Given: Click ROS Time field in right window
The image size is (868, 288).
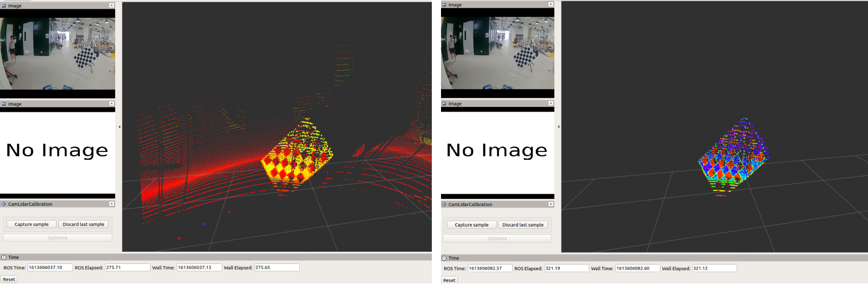Looking at the screenshot, I should 489,268.
